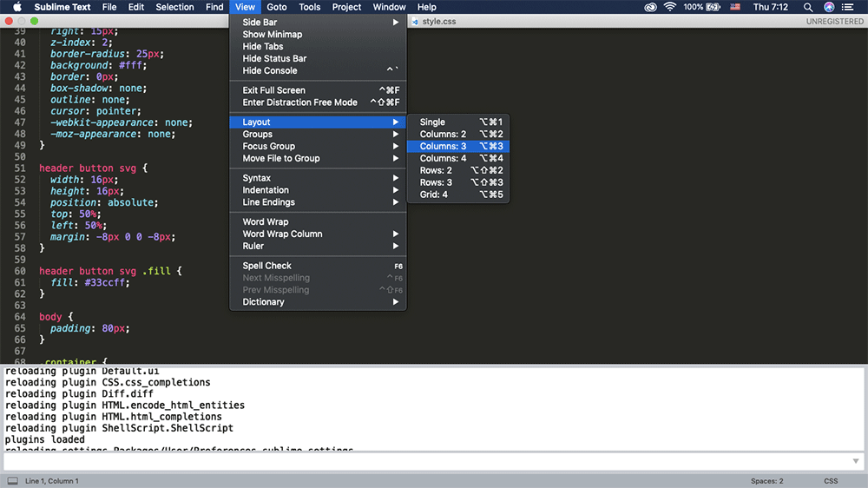Change CSS syntax in status bar

click(831, 481)
